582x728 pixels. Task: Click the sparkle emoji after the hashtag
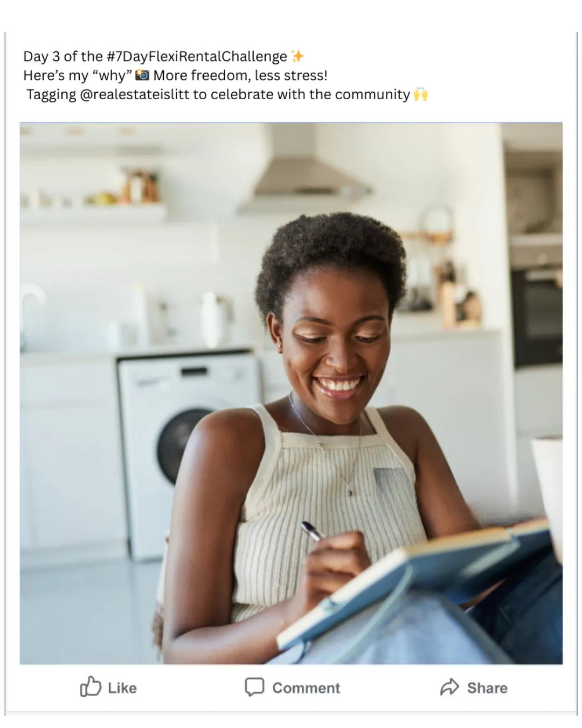pyautogui.click(x=297, y=56)
